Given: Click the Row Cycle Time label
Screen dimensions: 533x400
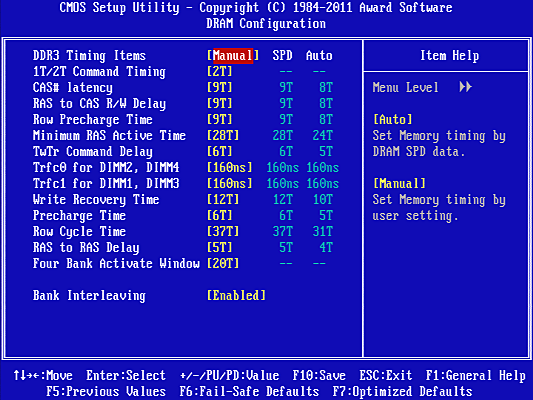Looking at the screenshot, I should point(80,231).
